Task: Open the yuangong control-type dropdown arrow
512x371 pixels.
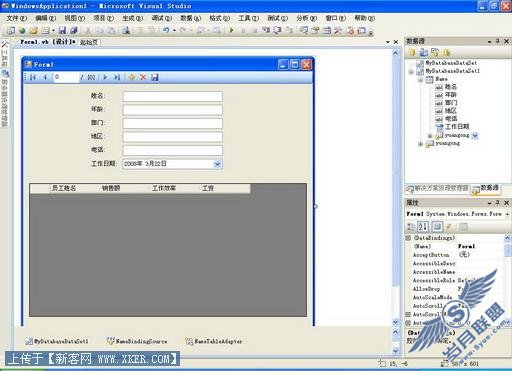Action: 475,135
